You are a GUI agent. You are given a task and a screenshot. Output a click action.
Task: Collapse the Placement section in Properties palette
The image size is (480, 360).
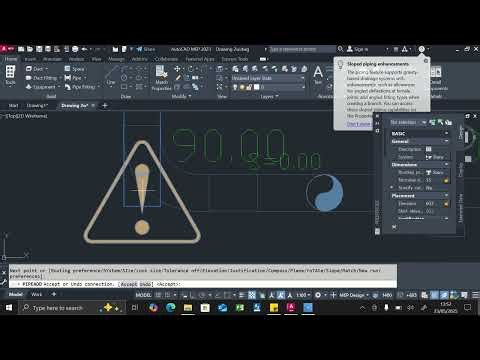click(446, 196)
